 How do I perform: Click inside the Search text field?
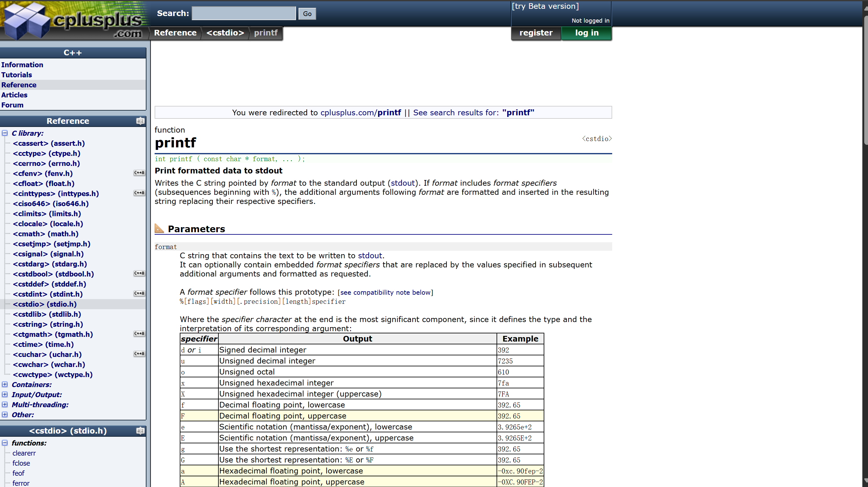click(244, 14)
